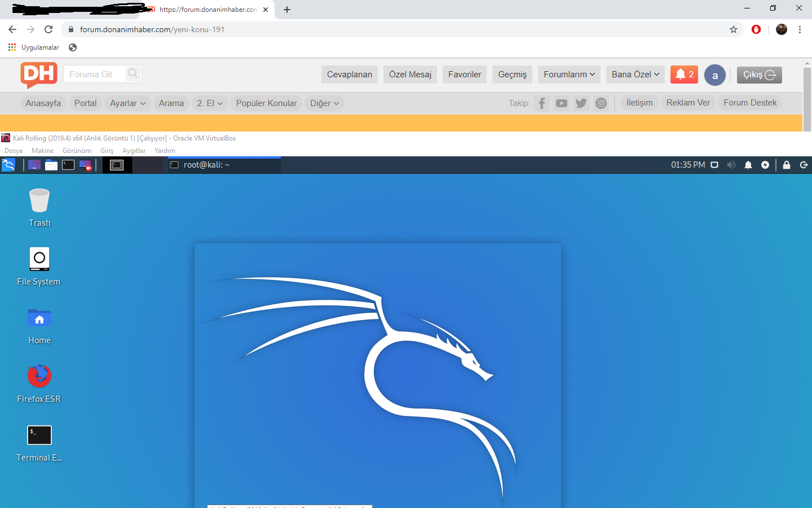Follow the forum on Facebook
Image resolution: width=812 pixels, height=508 pixels.
(542, 103)
